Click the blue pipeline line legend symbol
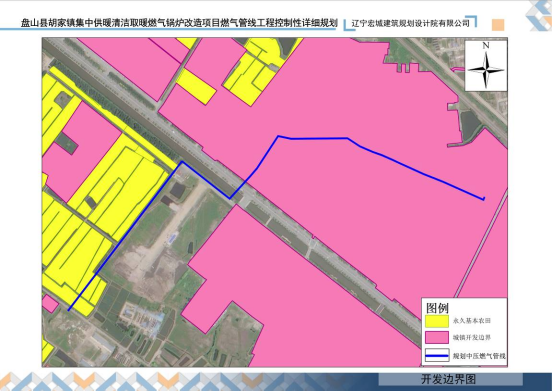Image resolution: width=553 pixels, height=391 pixels. pyautogui.click(x=437, y=356)
